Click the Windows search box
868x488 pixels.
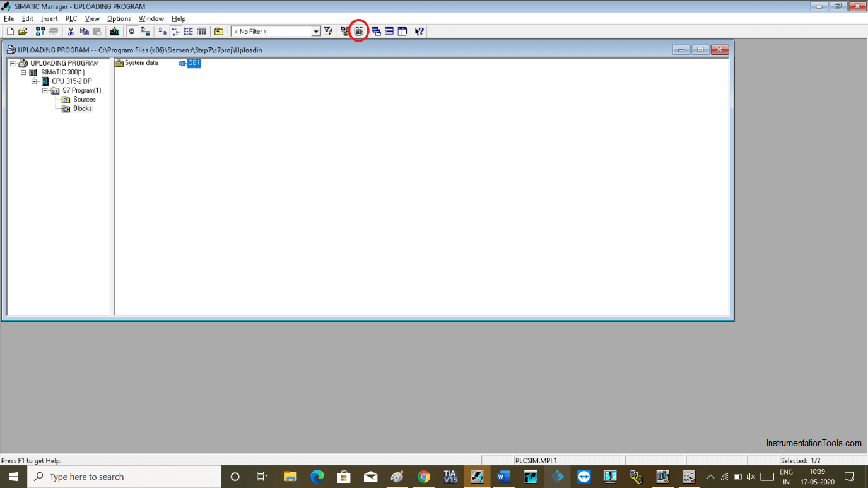pyautogui.click(x=124, y=477)
